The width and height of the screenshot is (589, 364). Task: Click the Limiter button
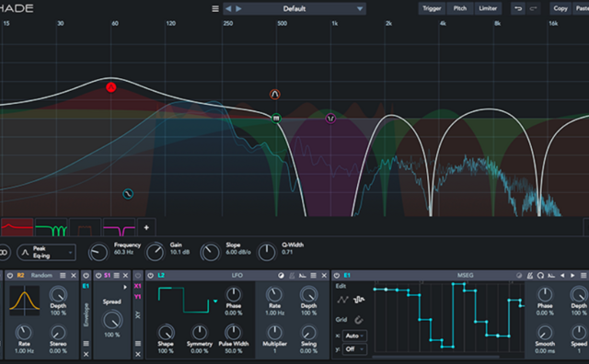[x=488, y=8]
